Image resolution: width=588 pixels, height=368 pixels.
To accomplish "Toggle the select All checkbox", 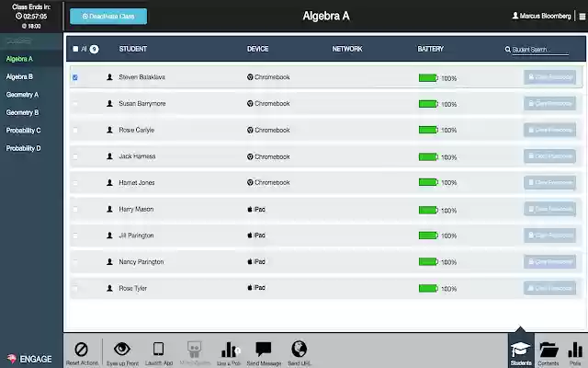I will tap(75, 49).
